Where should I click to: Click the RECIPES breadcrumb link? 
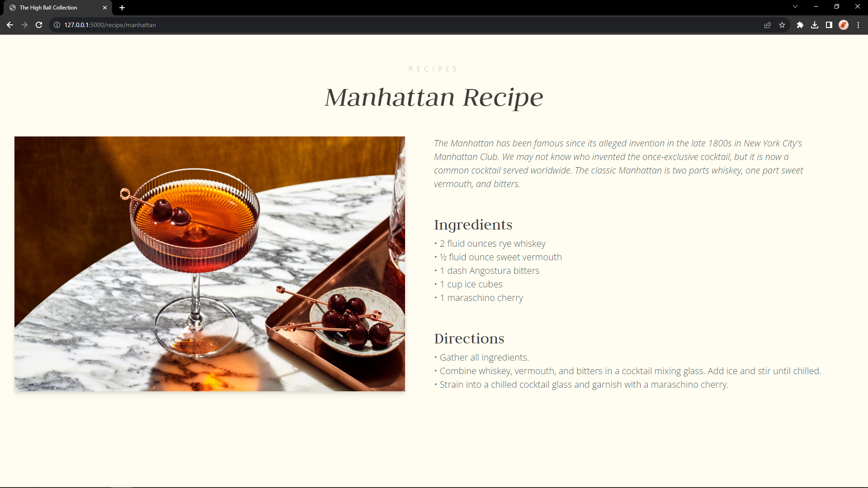[434, 69]
